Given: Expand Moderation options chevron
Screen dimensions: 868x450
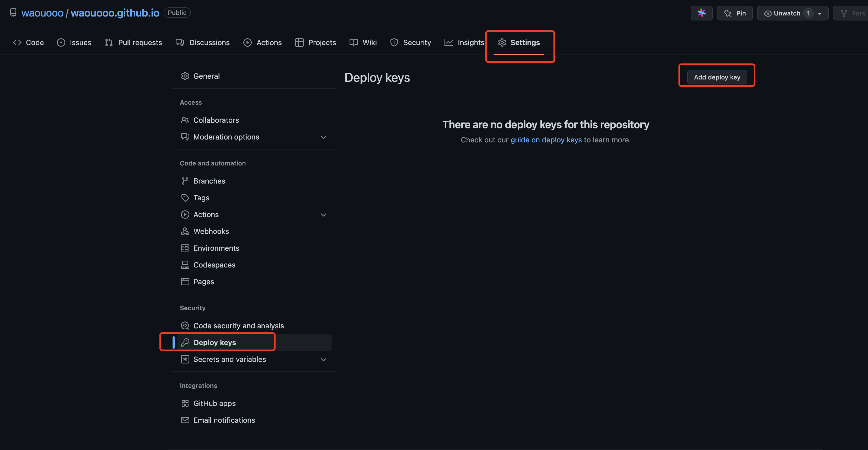Looking at the screenshot, I should click(x=324, y=137).
